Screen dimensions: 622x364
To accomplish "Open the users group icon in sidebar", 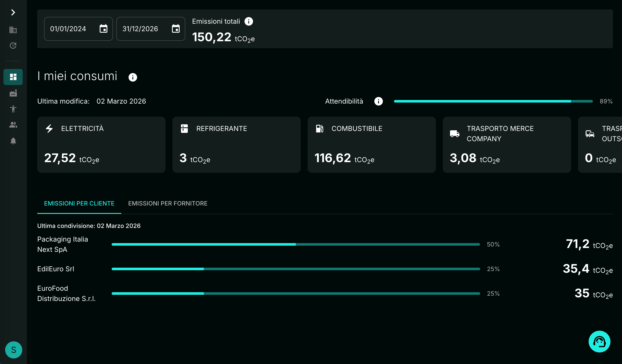I will point(13,125).
